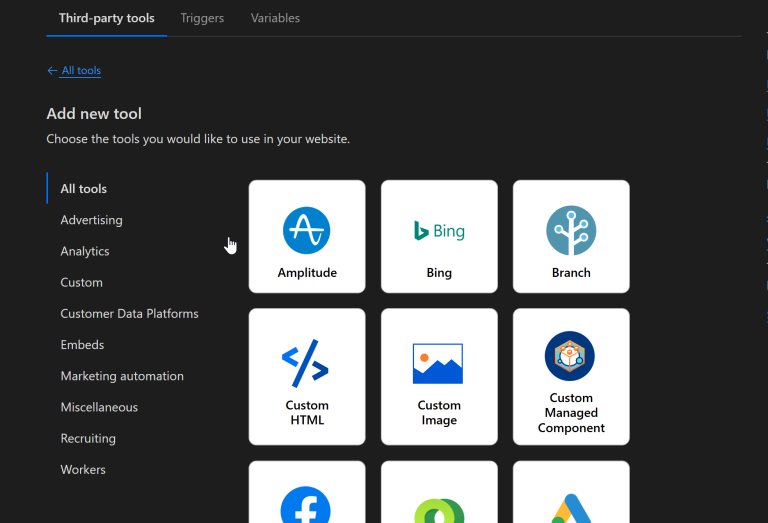Filter tools by Advertising category
768x523 pixels.
tap(91, 220)
